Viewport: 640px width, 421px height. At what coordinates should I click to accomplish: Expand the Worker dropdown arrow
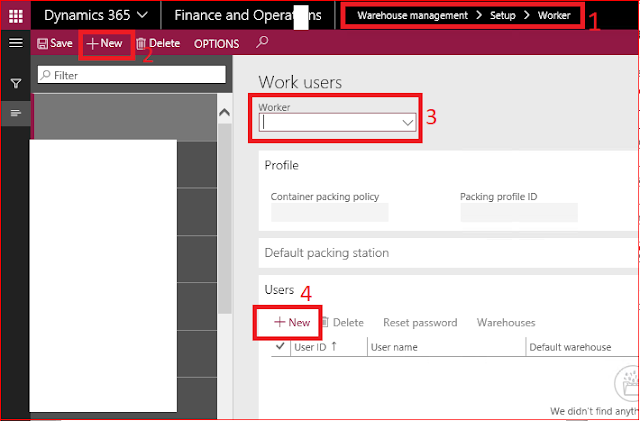[407, 123]
